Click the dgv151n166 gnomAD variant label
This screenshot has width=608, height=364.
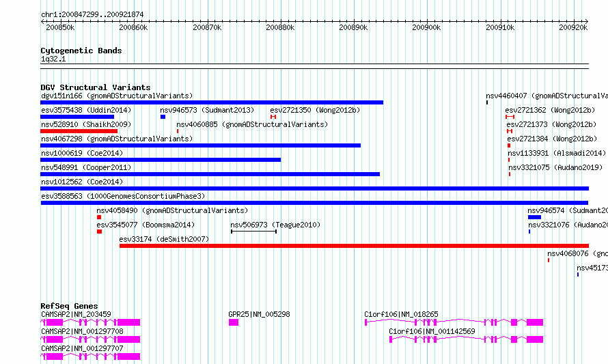pos(117,96)
